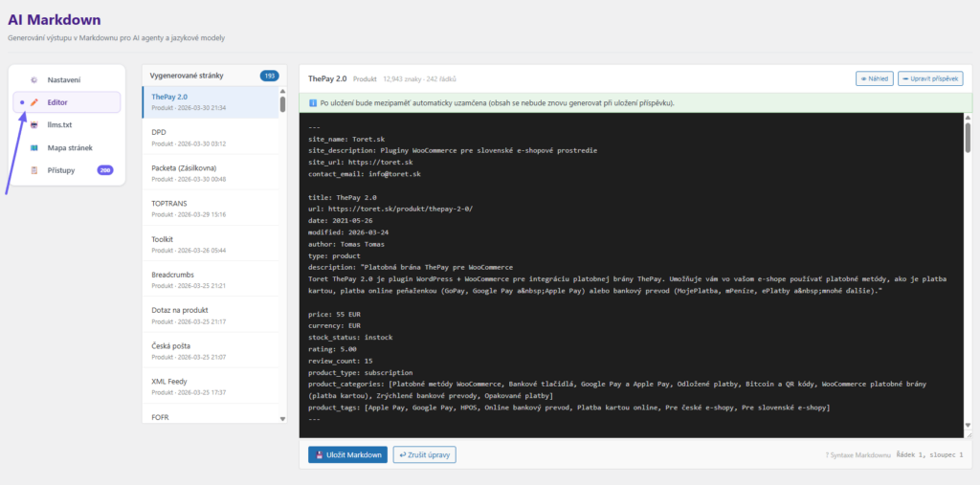Go to Mapa stránek section
Screen dimensions: 980x485
tap(67, 148)
